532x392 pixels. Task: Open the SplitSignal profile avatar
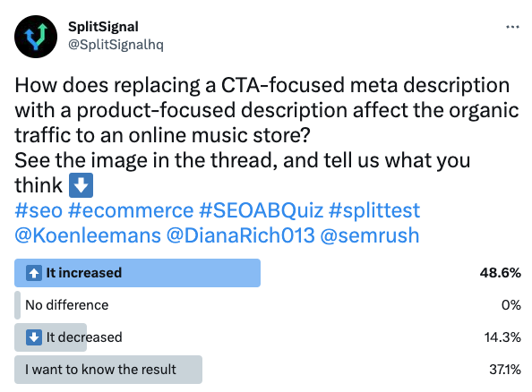point(36,37)
